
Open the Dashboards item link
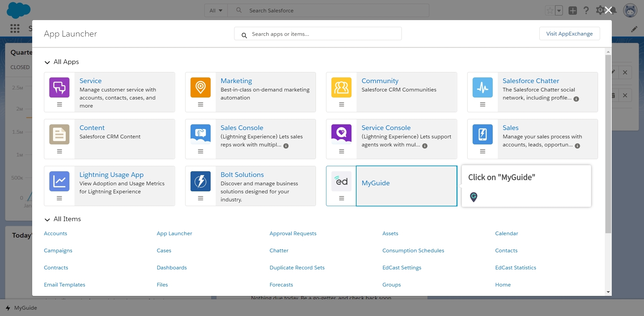[172, 267]
